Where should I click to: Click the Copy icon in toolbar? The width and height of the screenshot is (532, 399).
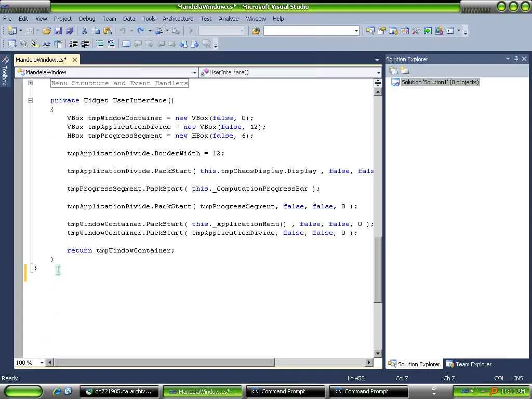click(x=96, y=31)
